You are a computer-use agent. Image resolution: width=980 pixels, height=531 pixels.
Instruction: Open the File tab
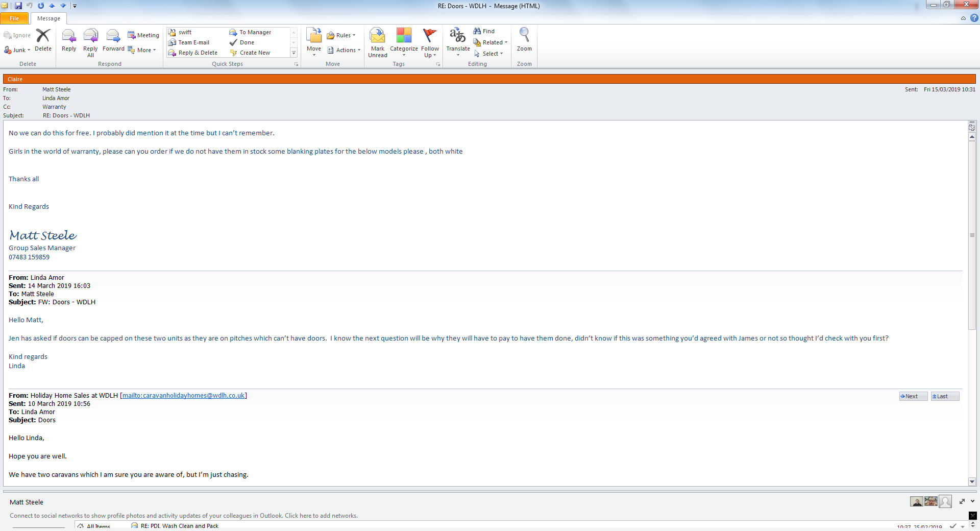(14, 18)
